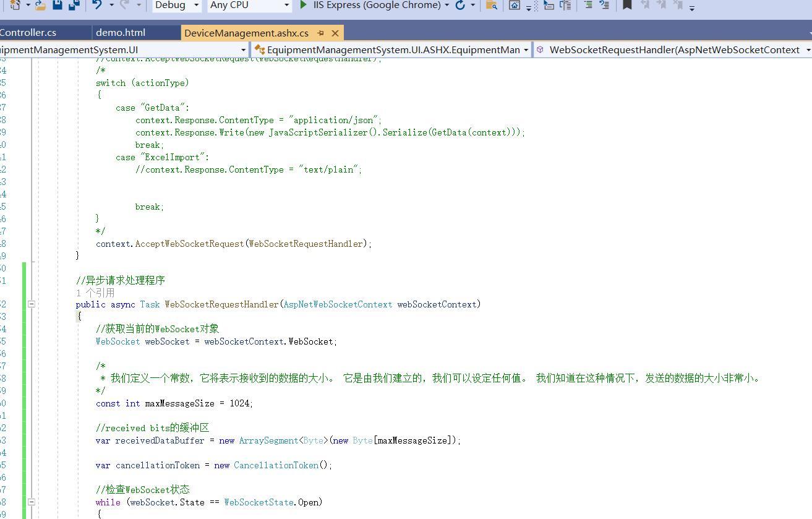Open the New Item dropdown arrow

[28, 5]
